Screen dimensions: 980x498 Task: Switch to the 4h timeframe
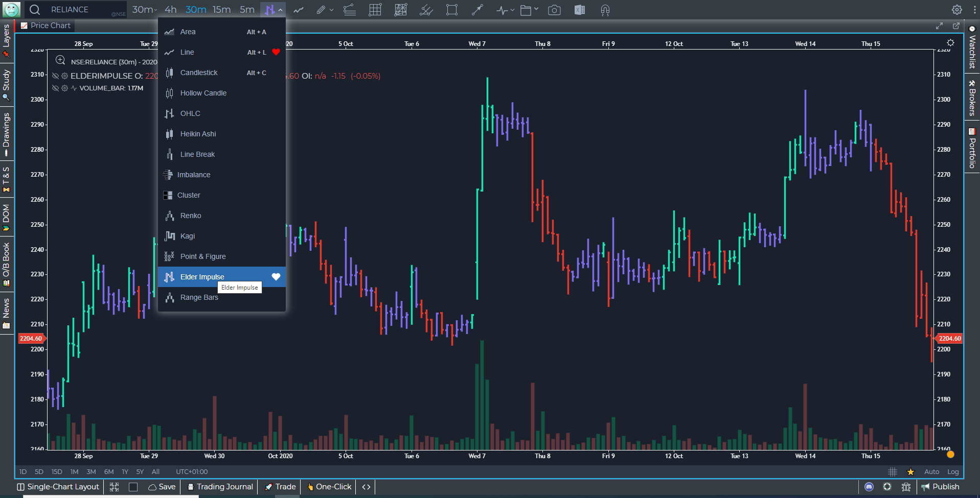point(170,10)
